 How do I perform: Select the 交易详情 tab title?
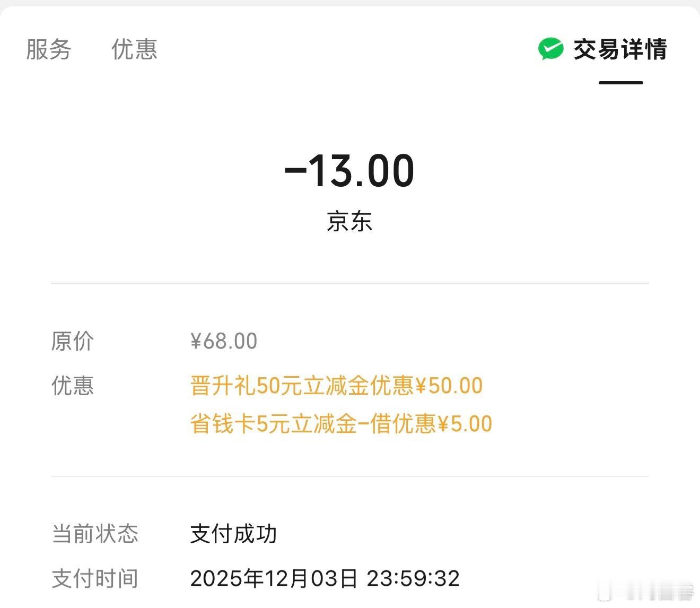[x=620, y=50]
